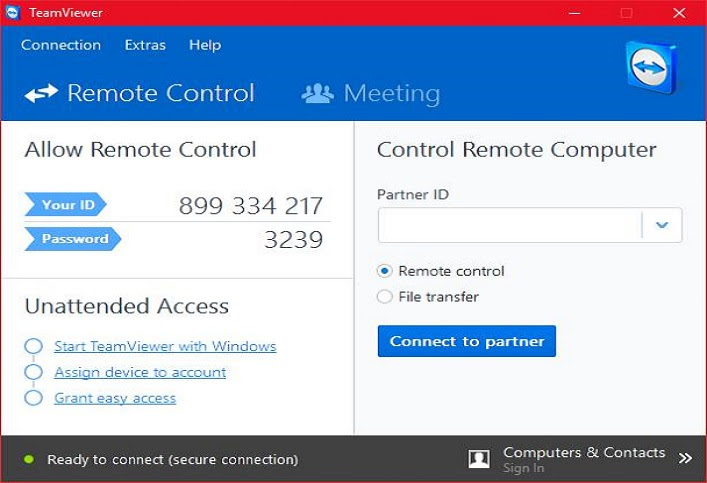Click the TeamViewer logo in the header

pyautogui.click(x=652, y=67)
